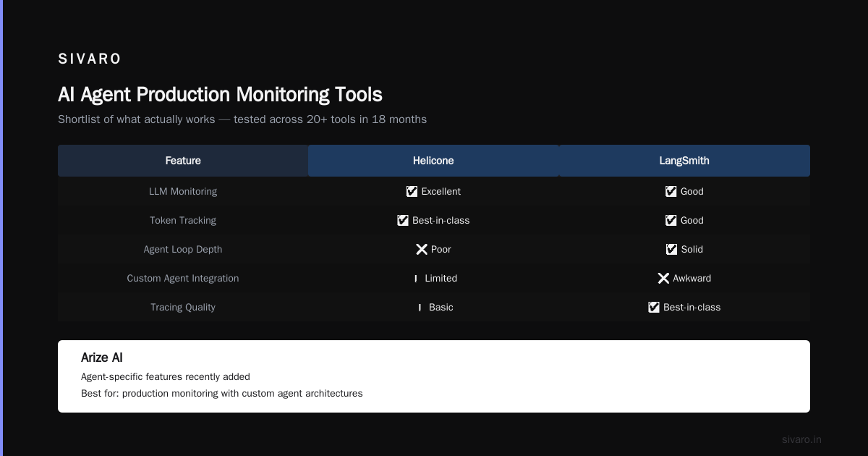This screenshot has height=456, width=868.
Task: Click the checkmark icon beside Solid
Action: point(672,249)
